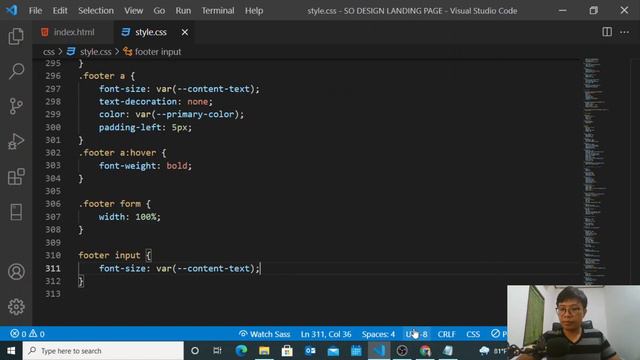
Task: Switch to the index.html tab
Action: (73, 32)
